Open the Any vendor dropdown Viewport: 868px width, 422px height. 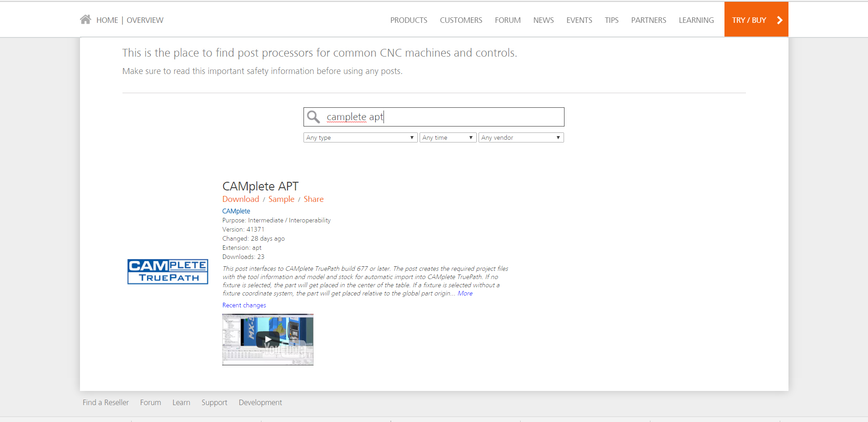(521, 137)
